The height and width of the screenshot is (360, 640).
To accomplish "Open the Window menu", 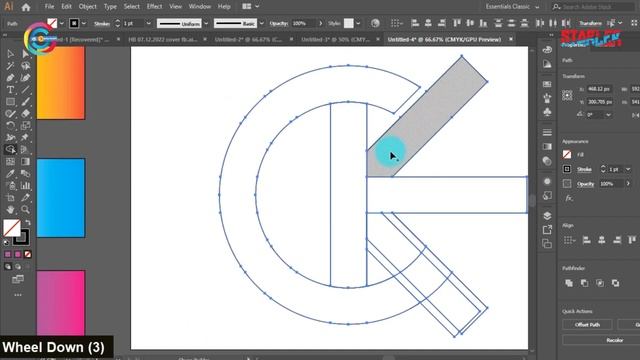I will (x=200, y=7).
